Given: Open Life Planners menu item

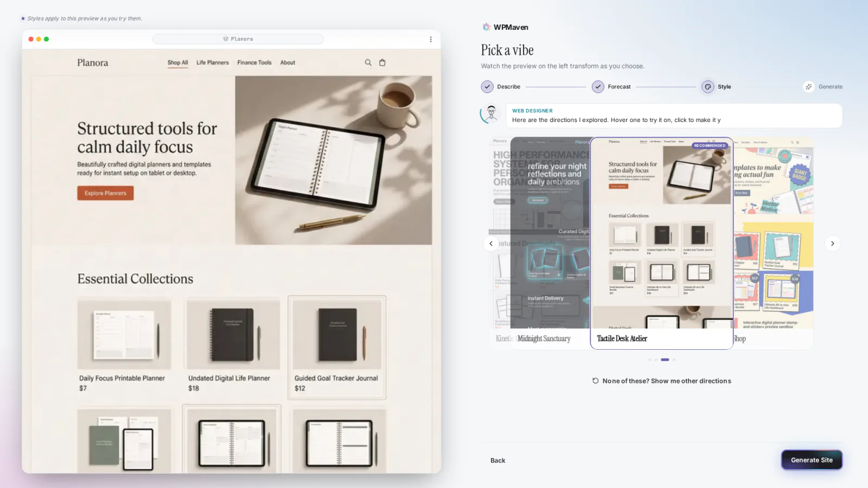Looking at the screenshot, I should (x=213, y=63).
